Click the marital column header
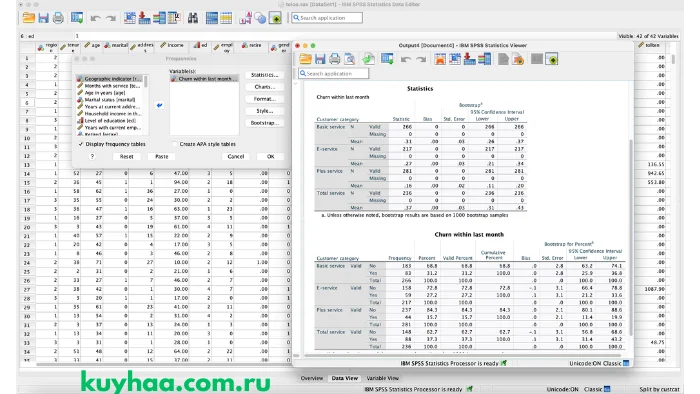700x394 pixels. click(116, 46)
